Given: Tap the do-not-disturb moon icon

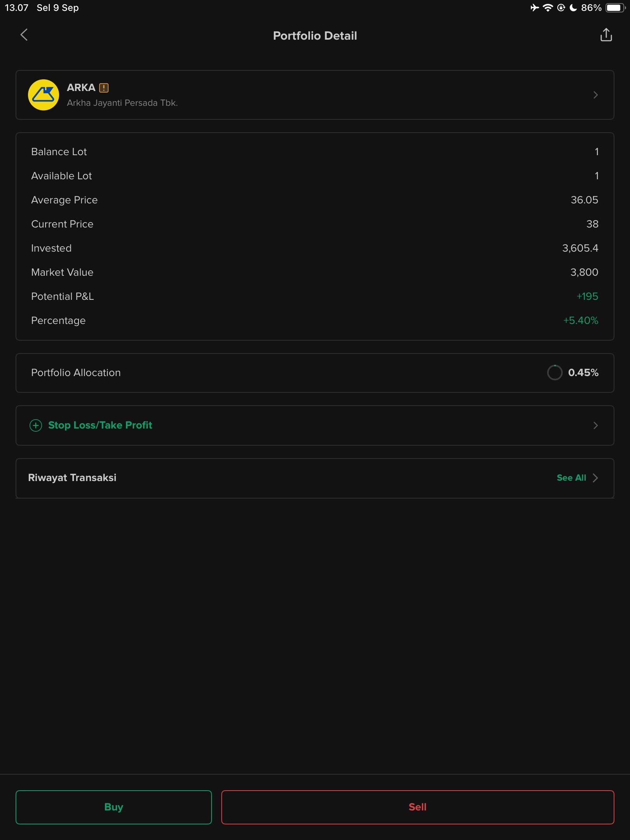Looking at the screenshot, I should pos(573,8).
